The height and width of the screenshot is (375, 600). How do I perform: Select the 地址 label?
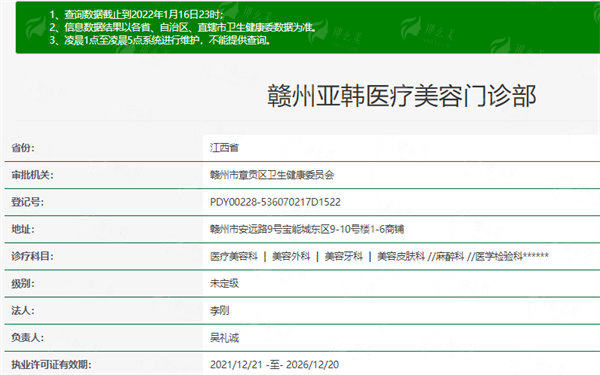click(23, 229)
